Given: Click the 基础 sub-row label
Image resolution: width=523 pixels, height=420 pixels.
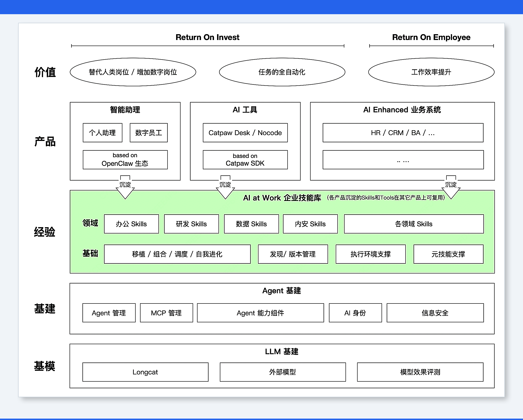Looking at the screenshot, I should 90,253.
